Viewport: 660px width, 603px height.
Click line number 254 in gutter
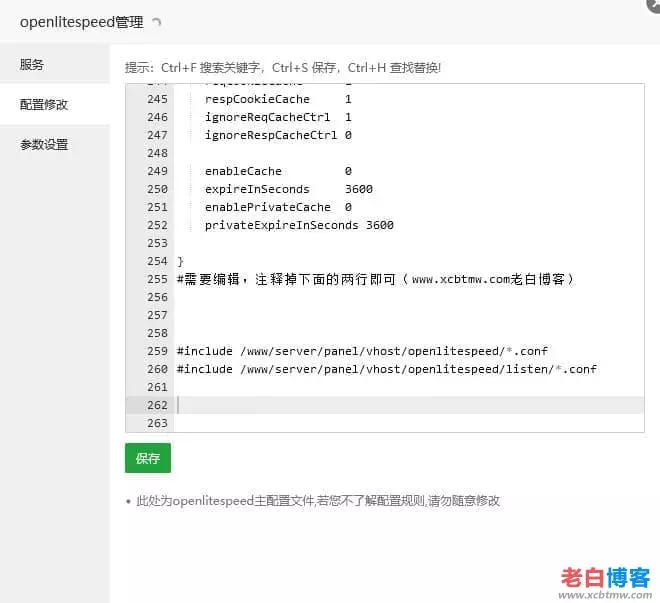click(157, 261)
